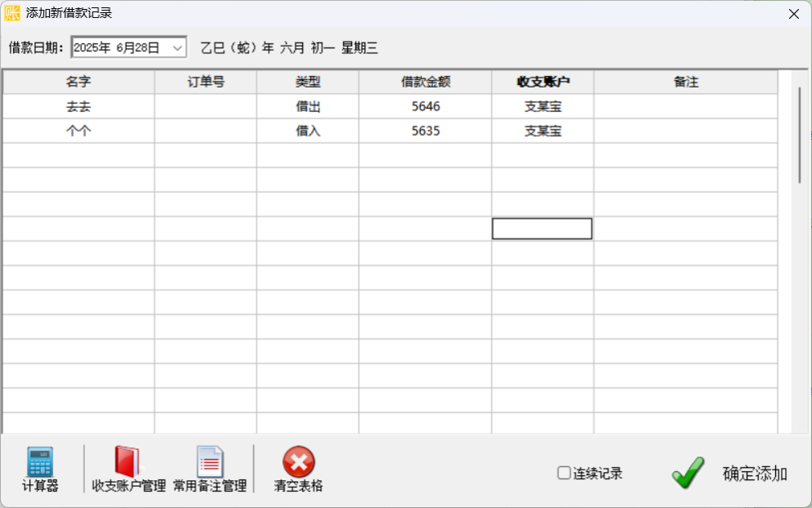This screenshot has width=812, height=508.
Task: Click the name cell 个个
Action: coord(79,131)
